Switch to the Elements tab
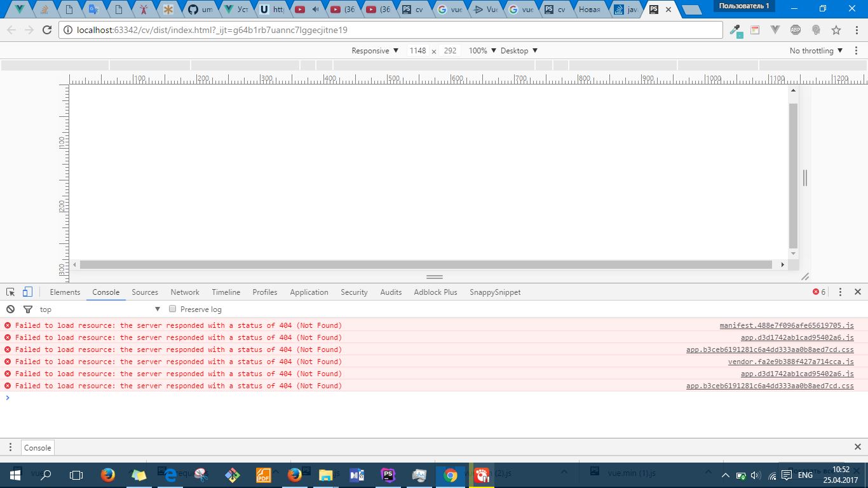The height and width of the screenshot is (488, 868). [65, 292]
